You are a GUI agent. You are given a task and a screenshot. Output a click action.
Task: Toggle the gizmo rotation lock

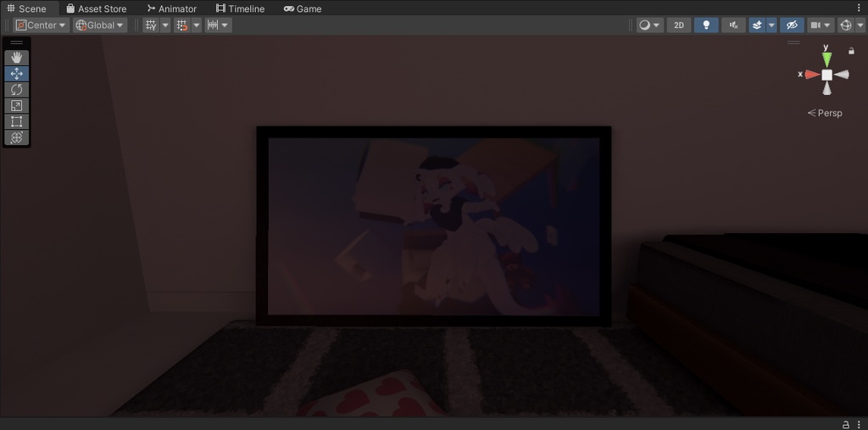click(851, 51)
